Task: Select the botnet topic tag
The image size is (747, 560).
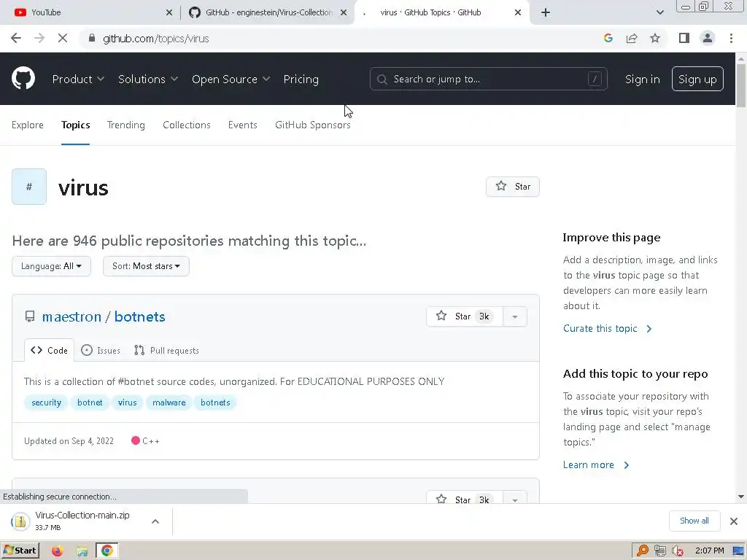Action: click(x=90, y=402)
